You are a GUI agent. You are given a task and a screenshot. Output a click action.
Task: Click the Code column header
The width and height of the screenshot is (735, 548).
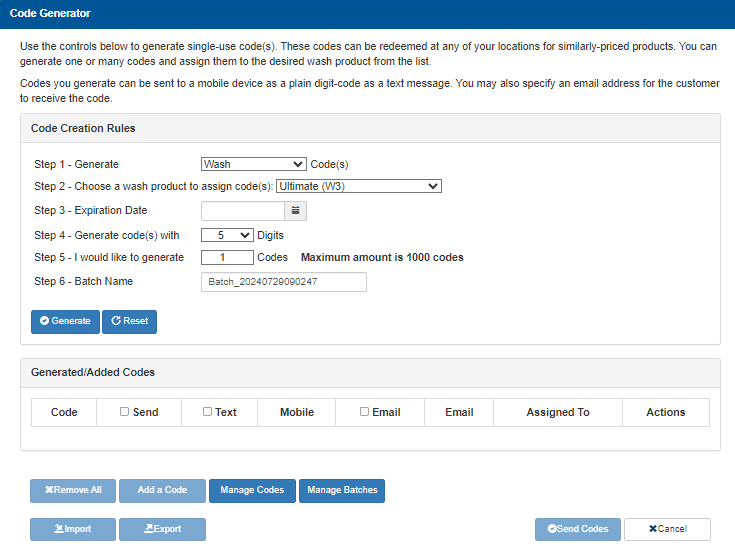pyautogui.click(x=64, y=412)
